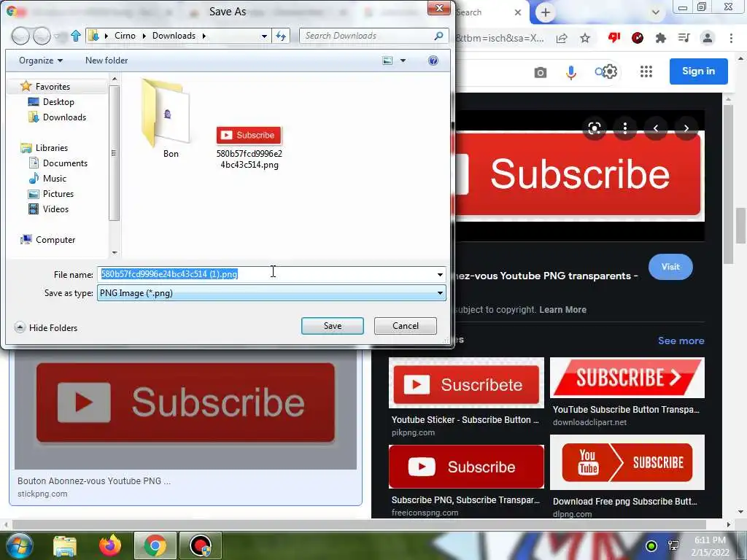Click the Sign in button
The image size is (747, 560).
[698, 71]
